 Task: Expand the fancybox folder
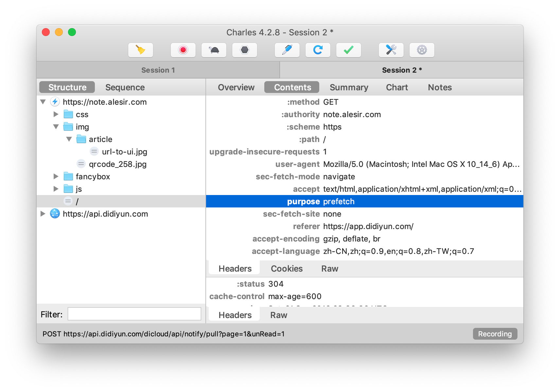point(56,176)
